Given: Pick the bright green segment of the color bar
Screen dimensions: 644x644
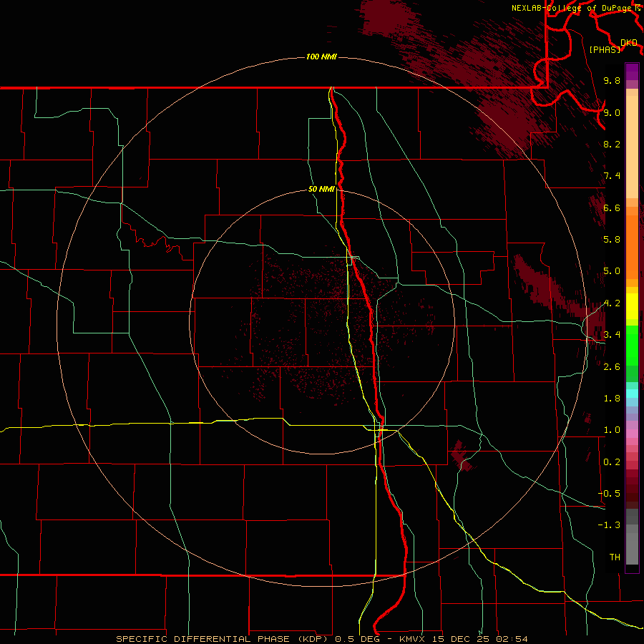Looking at the screenshot, I should [632, 345].
